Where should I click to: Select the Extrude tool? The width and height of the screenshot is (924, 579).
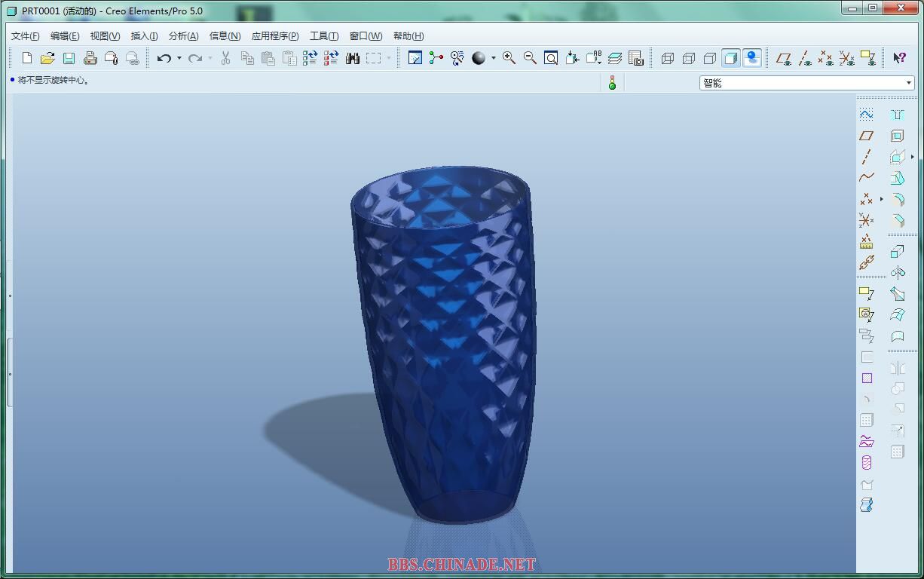coord(897,251)
